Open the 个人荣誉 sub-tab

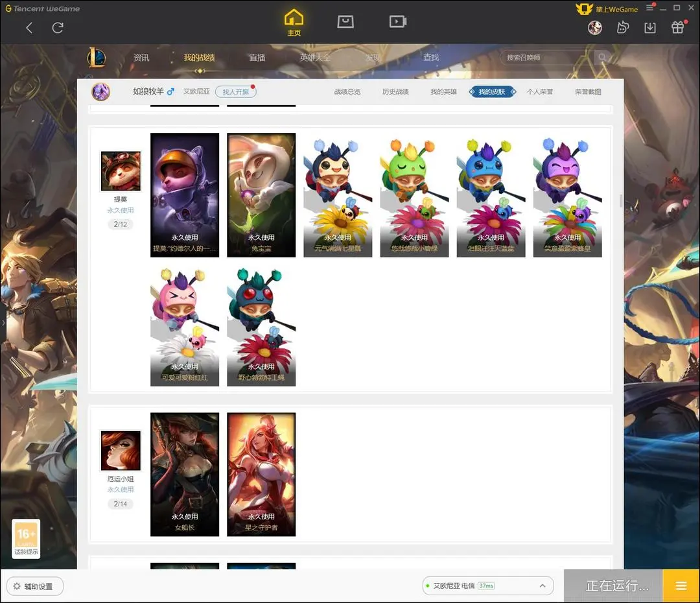[540, 91]
